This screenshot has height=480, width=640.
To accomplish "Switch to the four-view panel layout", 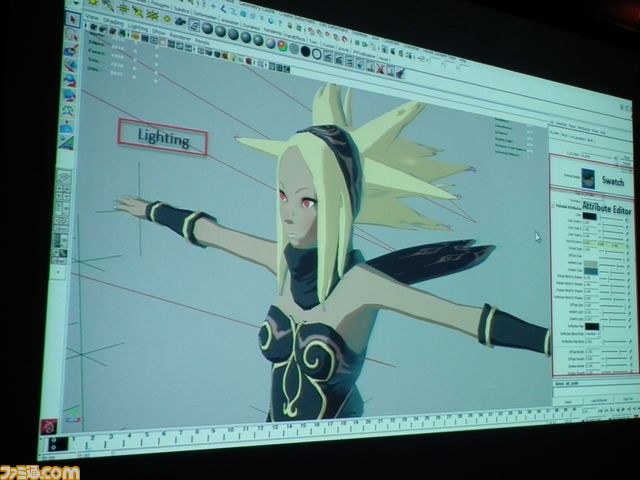I will 63,192.
